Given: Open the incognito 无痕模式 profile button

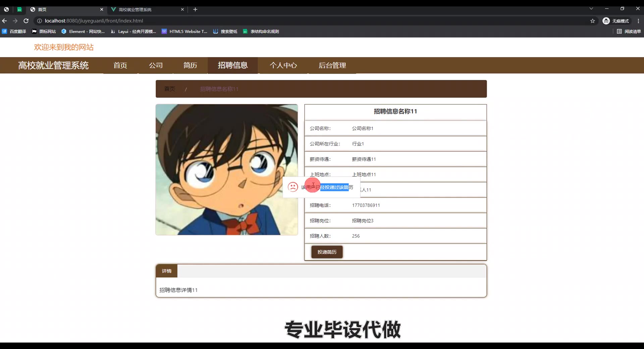Looking at the screenshot, I should point(616,21).
